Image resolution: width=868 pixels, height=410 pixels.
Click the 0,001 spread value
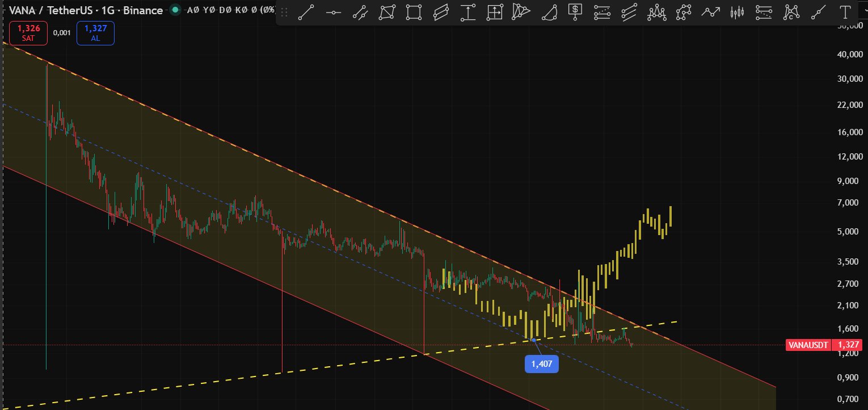[x=62, y=33]
